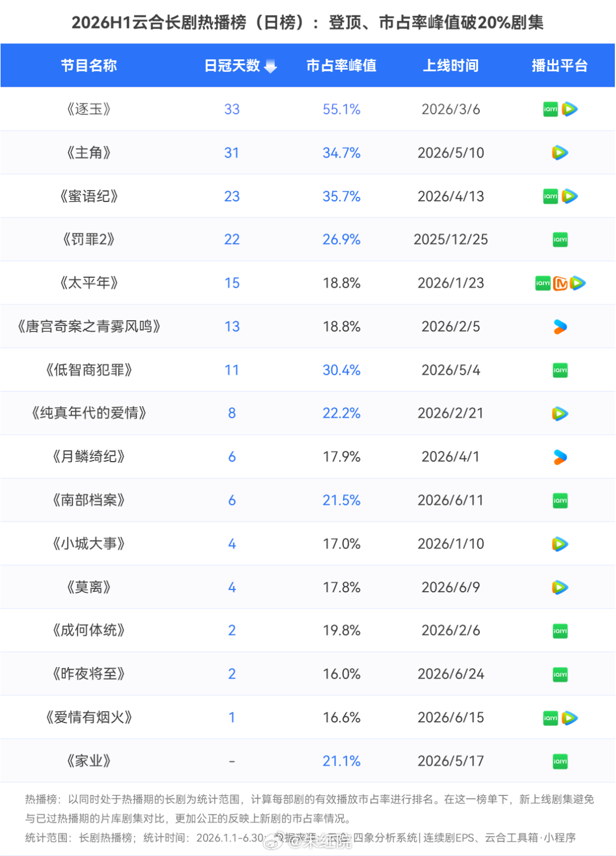Click the iQIYI icon in 《太平年》 row
This screenshot has height=856, width=616.
click(x=543, y=283)
